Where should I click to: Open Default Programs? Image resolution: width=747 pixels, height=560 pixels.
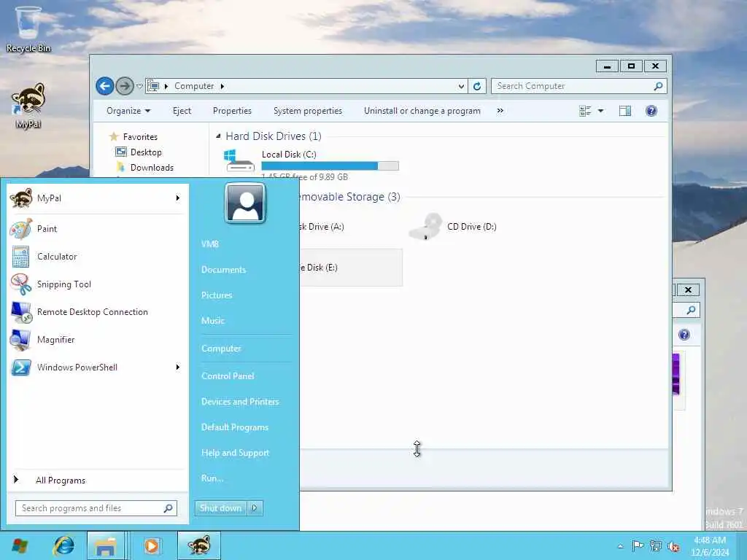(x=235, y=427)
